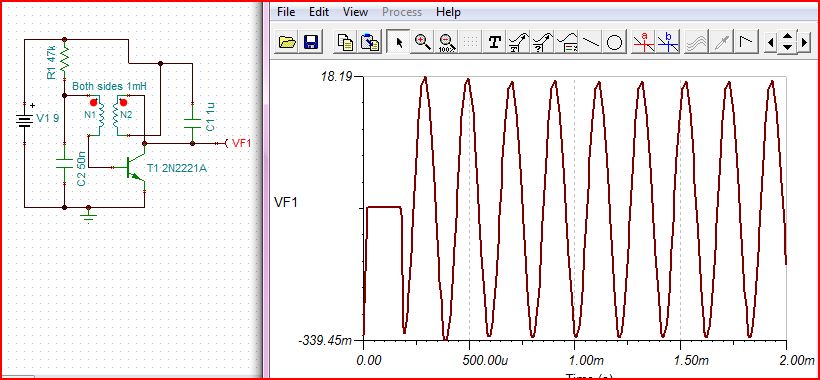Enable cursor a on the graph
The height and width of the screenshot is (380, 820).
(x=644, y=42)
